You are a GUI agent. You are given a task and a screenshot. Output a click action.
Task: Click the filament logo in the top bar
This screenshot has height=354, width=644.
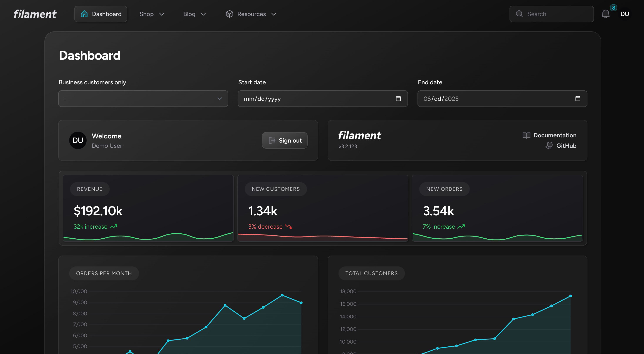point(35,14)
